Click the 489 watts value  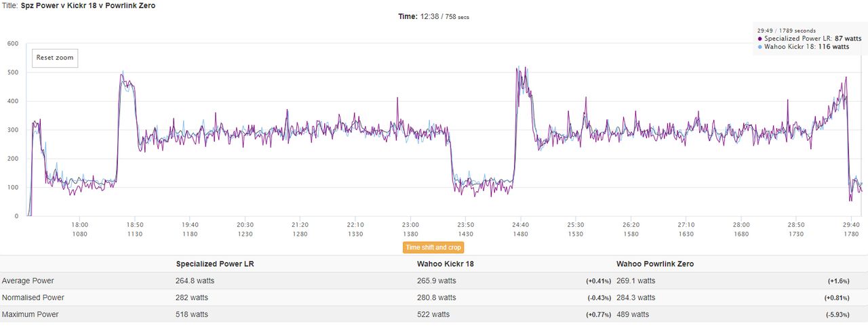[633, 314]
